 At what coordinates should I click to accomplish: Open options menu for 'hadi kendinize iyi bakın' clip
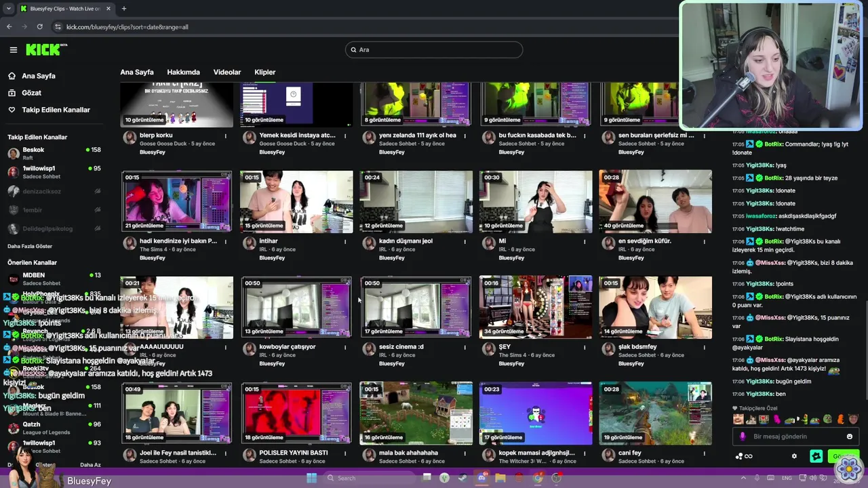pos(226,241)
